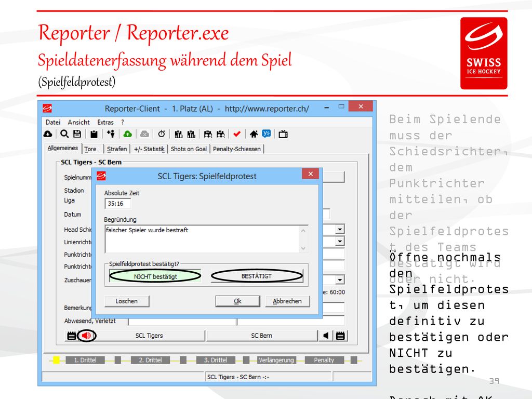Click the add player icon
Image resolution: width=532 pixels, height=399 pixels.
111,134
